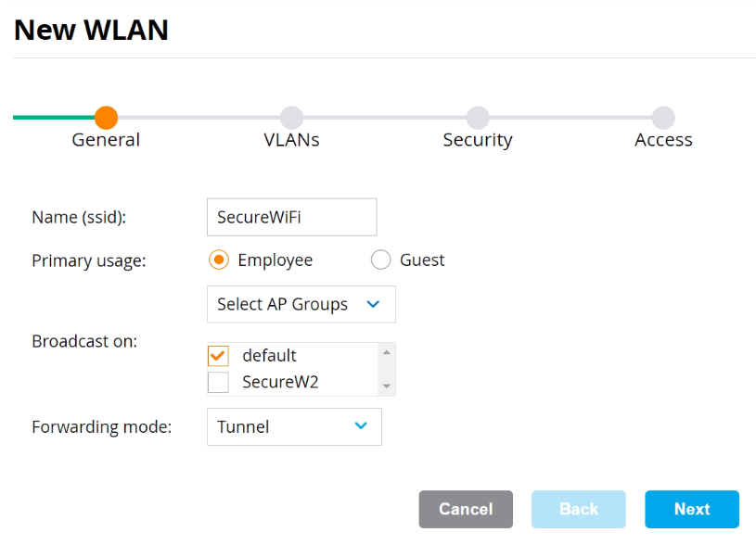Click the Next button
Image resolution: width=756 pixels, height=545 pixels.
pyautogui.click(x=692, y=509)
